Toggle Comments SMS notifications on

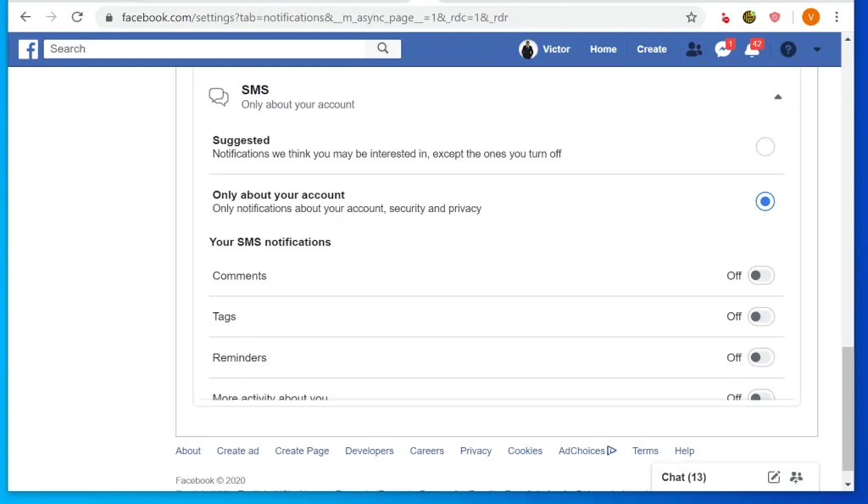point(760,275)
